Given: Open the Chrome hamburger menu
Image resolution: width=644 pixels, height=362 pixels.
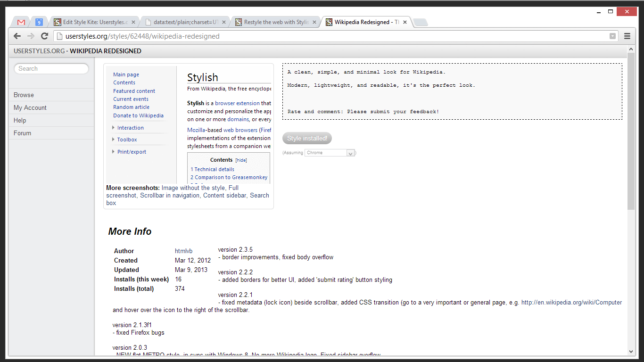Looking at the screenshot, I should tap(627, 36).
